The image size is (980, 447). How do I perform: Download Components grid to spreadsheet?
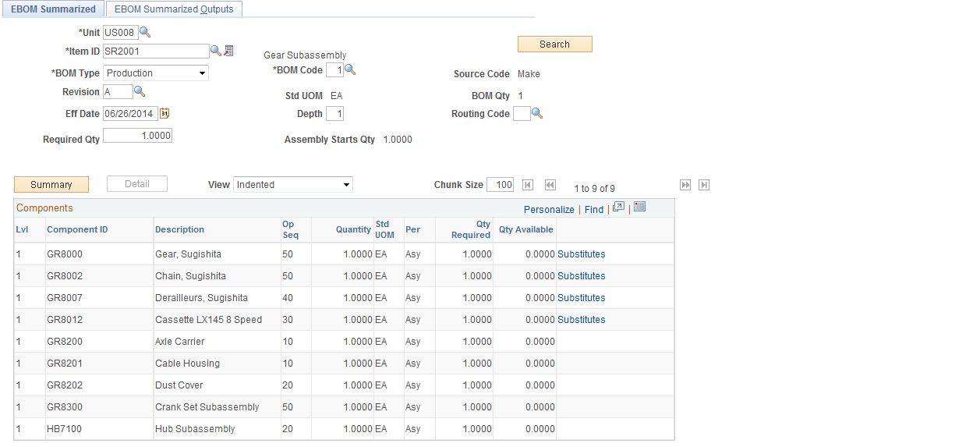(640, 207)
